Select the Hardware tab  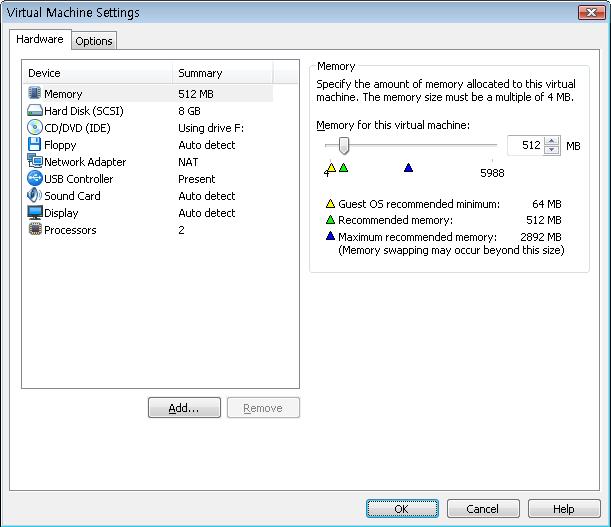[40, 39]
